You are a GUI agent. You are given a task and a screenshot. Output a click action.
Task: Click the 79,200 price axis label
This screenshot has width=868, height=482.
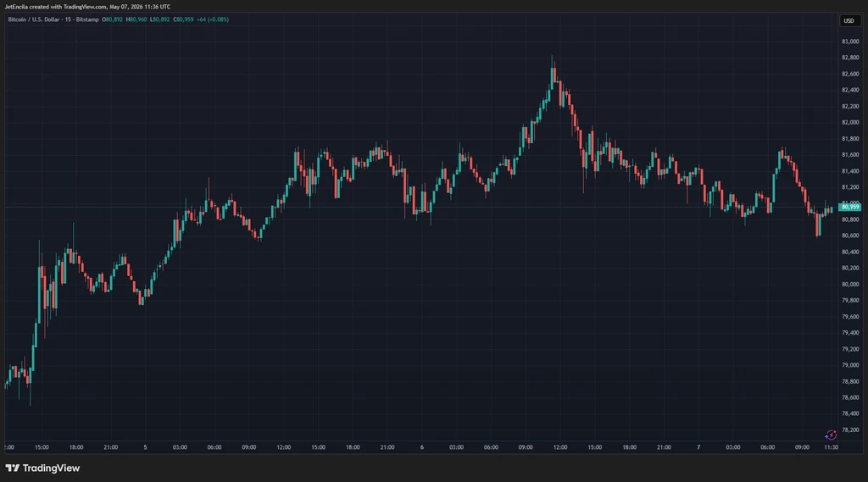[850, 349]
